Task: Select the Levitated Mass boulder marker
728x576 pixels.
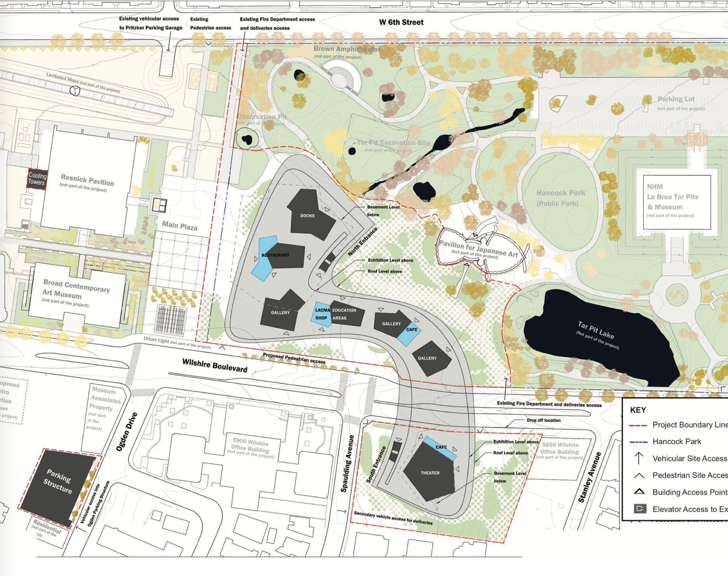Action: click(x=75, y=91)
